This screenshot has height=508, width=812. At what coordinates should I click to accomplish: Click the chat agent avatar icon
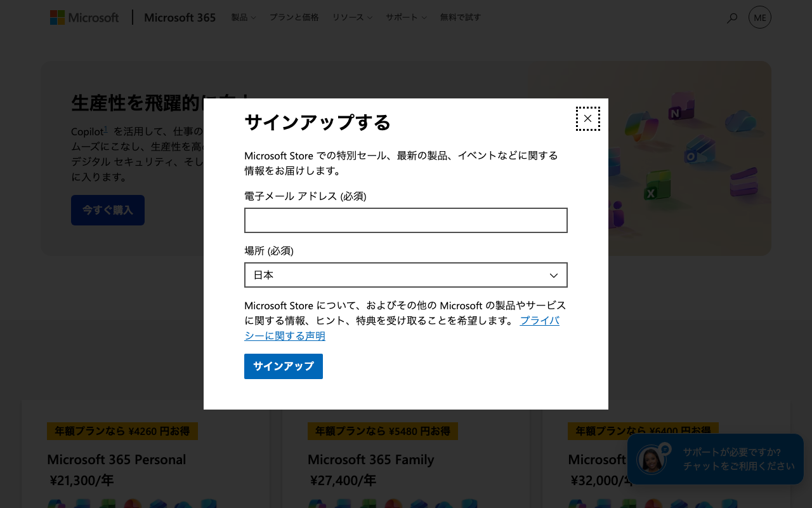pyautogui.click(x=652, y=458)
